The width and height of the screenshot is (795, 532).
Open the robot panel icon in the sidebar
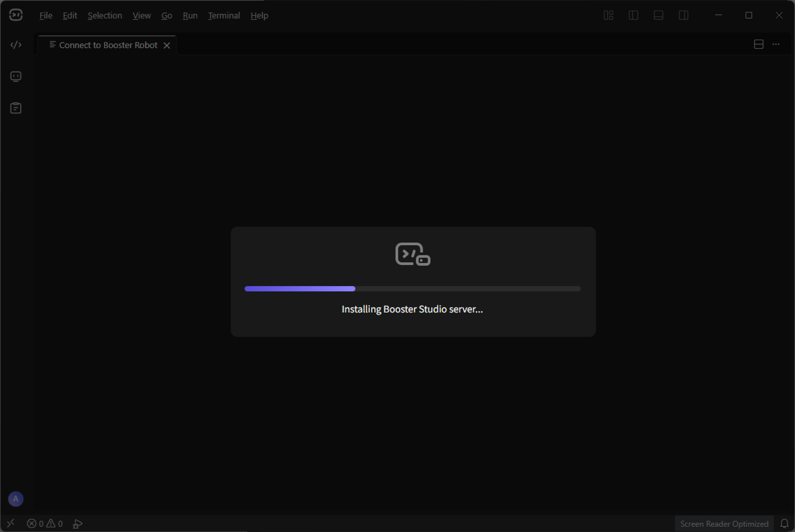15,77
